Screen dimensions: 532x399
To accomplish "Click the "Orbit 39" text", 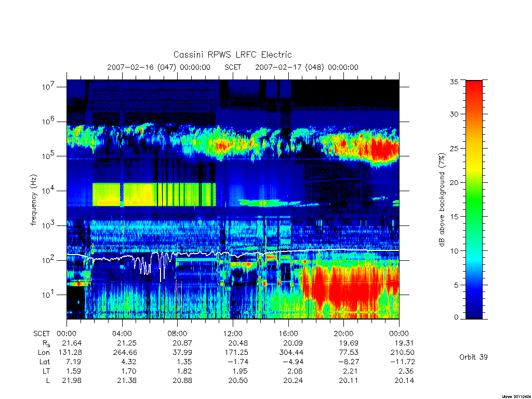I will click(473, 357).
